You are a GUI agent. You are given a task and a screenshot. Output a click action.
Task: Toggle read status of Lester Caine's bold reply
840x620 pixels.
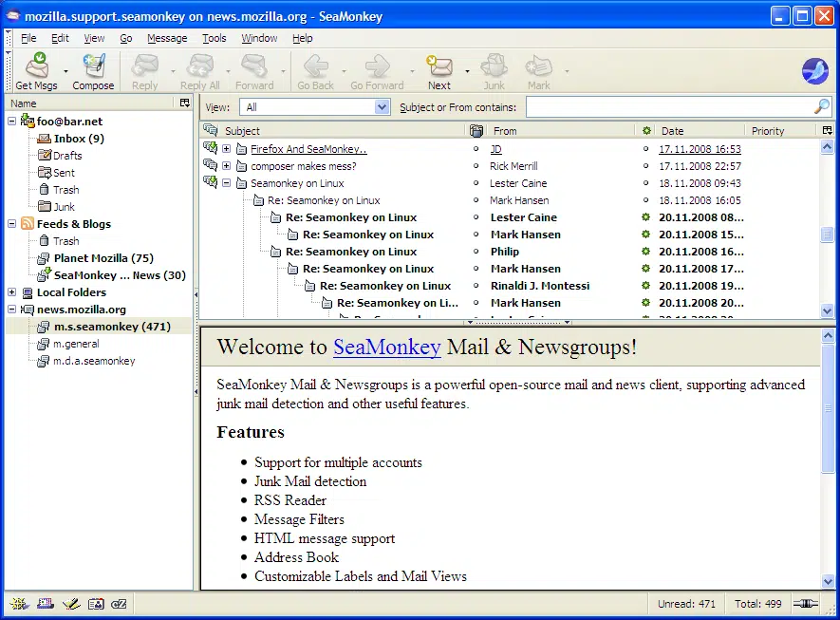(646, 217)
